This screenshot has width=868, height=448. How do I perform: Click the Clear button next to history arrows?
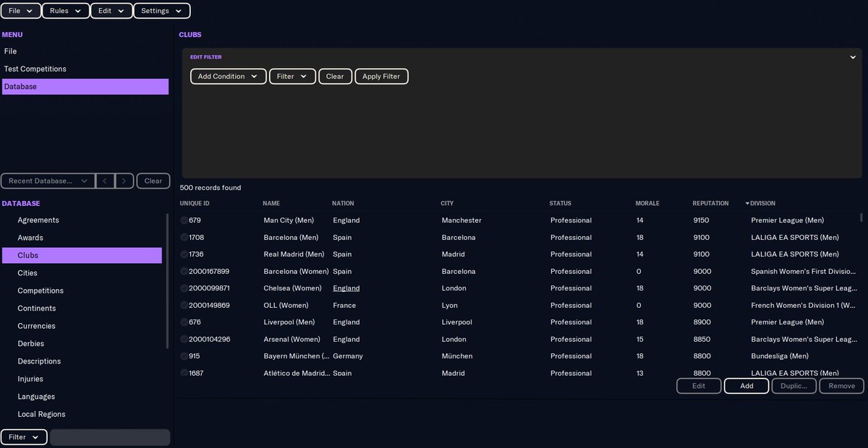pyautogui.click(x=153, y=181)
